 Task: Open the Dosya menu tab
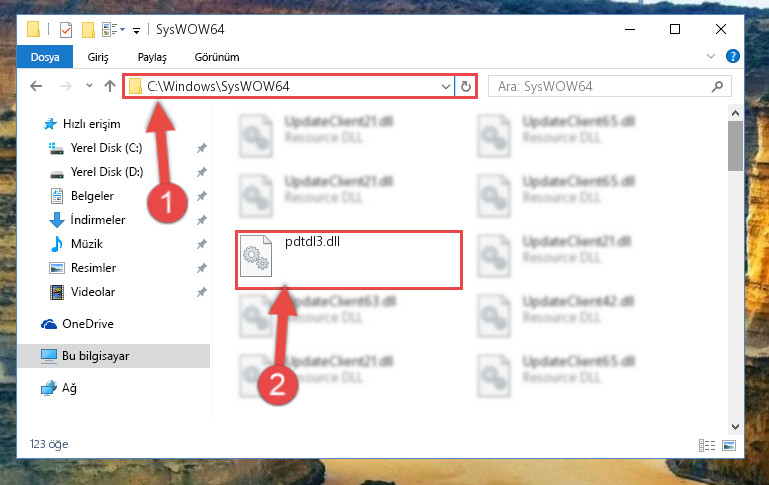coord(45,57)
